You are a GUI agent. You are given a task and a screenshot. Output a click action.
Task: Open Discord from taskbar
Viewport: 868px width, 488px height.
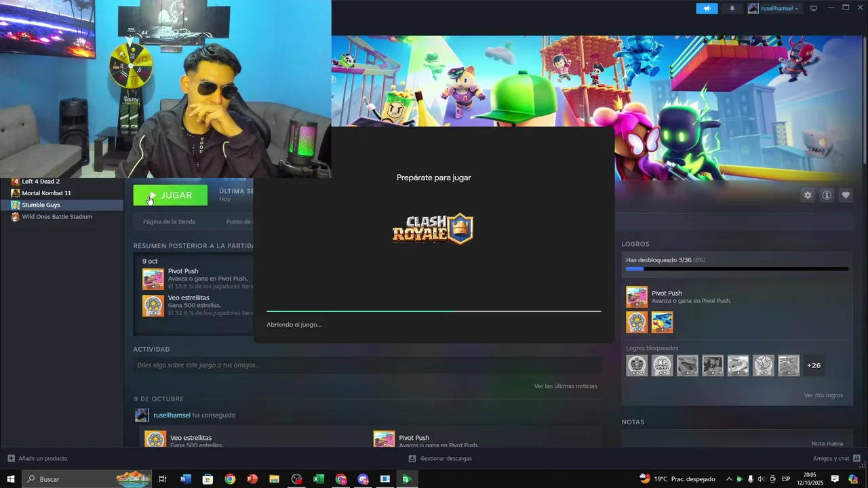pos(363,479)
